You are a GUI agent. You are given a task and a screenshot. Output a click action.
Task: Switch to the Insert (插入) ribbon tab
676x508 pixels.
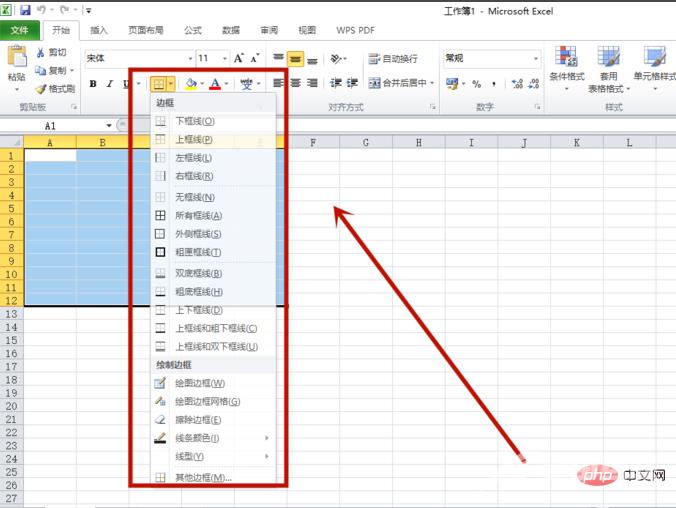point(99,31)
